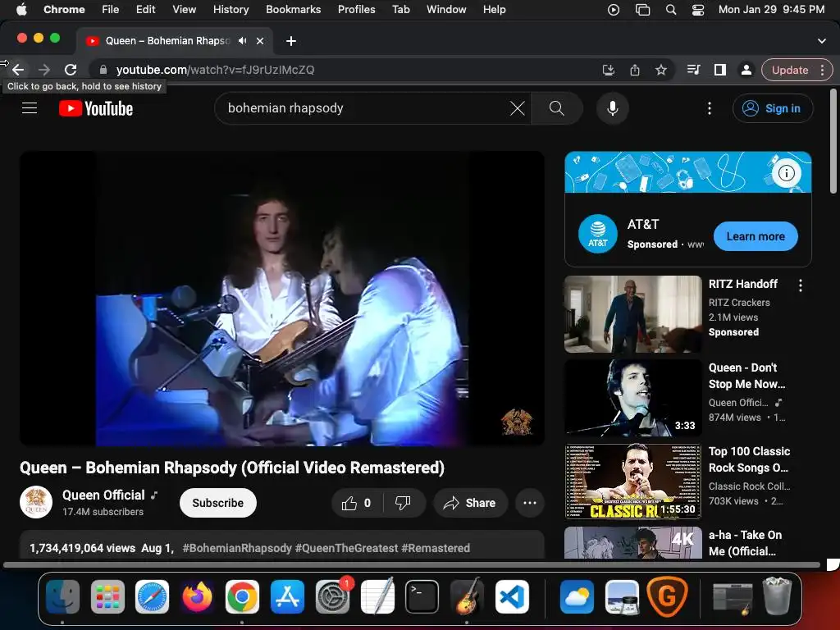Click the Queen crest watermark in player
The height and width of the screenshot is (630, 840).
(x=517, y=422)
